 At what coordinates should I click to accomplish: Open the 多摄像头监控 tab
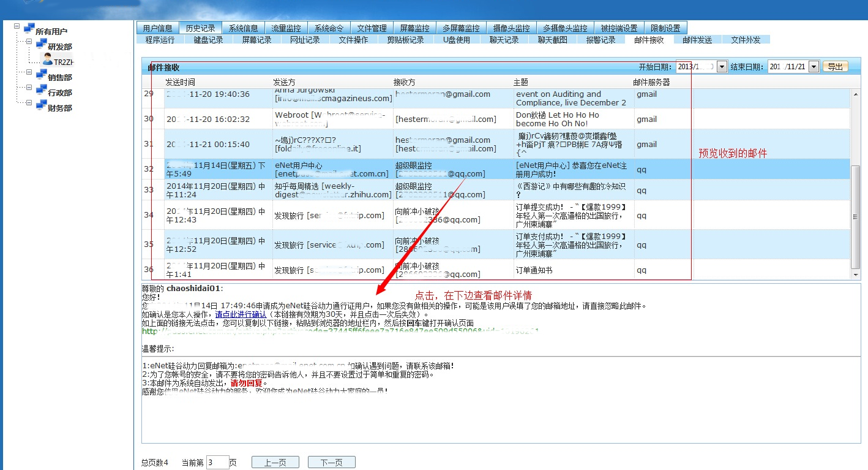point(566,28)
